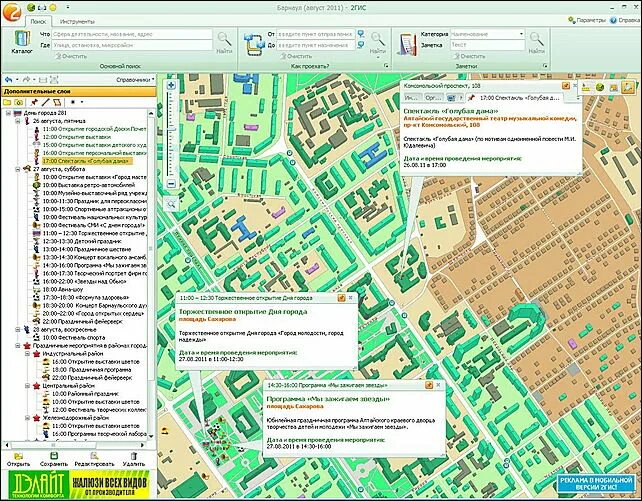642x501 pixels.
Task: Collapse the 27 августа, суббота node
Action: [18, 169]
